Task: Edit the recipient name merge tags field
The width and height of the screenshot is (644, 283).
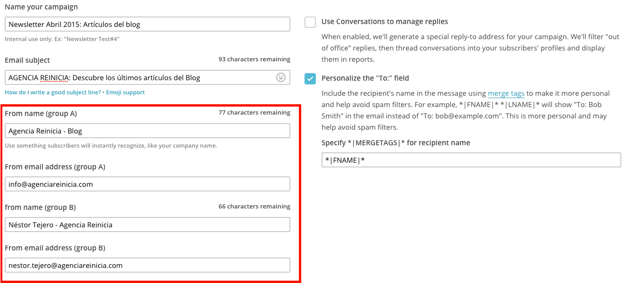Action: pos(471,160)
